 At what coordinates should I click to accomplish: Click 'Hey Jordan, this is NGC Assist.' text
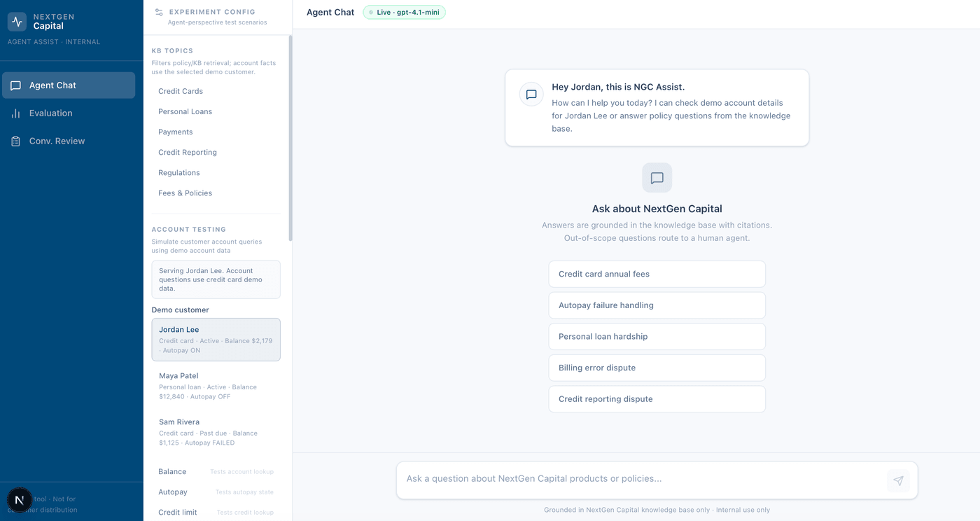[618, 88]
